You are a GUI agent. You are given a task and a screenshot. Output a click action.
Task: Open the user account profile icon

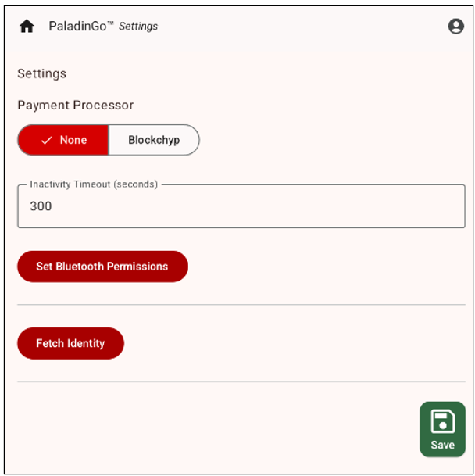[456, 27]
